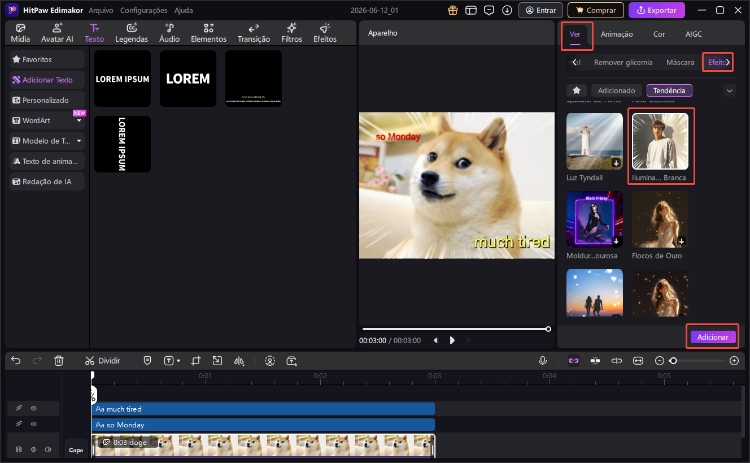This screenshot has height=463, width=750.
Task: Click the Adicionar button
Action: [712, 337]
